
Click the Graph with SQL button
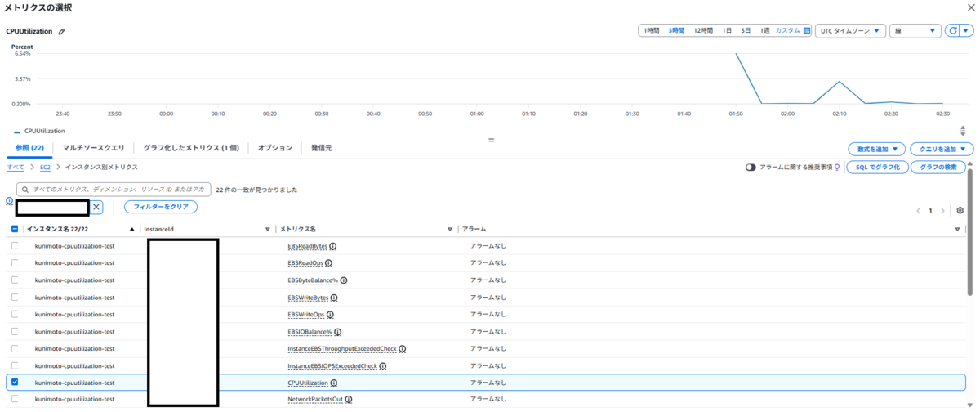pos(877,167)
